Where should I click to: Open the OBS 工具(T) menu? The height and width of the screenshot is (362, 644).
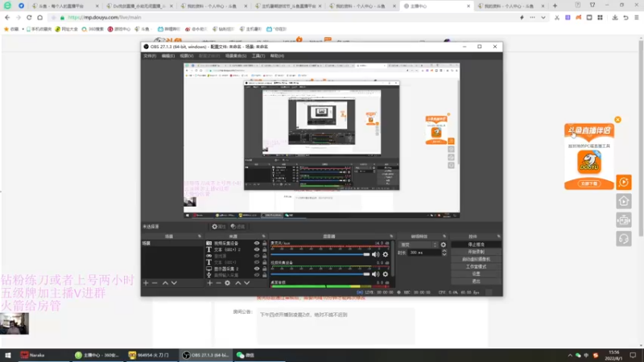[258, 56]
